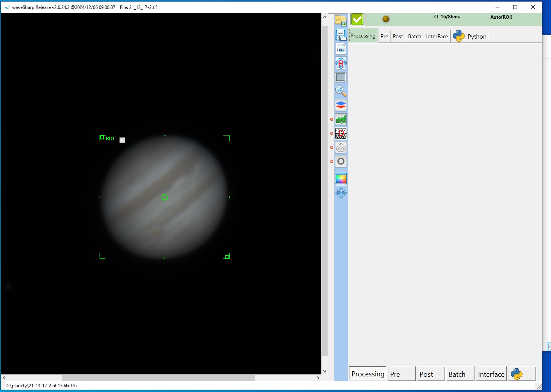Open the Python tab at top
This screenshot has height=392, width=551.
click(470, 36)
